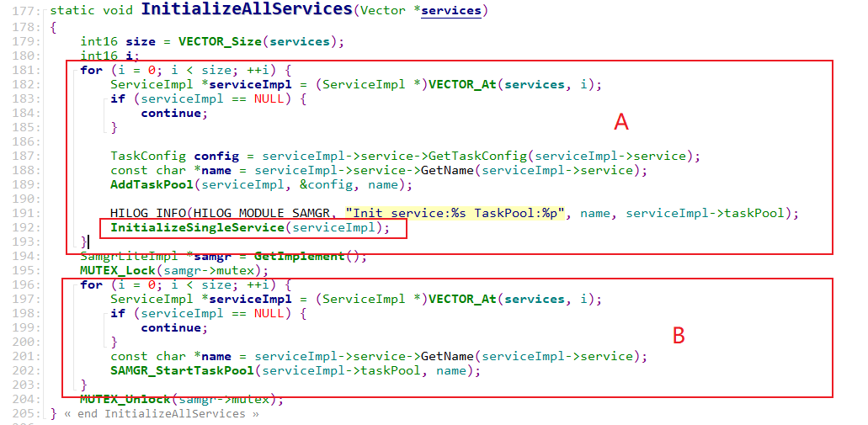
Task: Click the for keyword on line 196
Action: [91, 285]
